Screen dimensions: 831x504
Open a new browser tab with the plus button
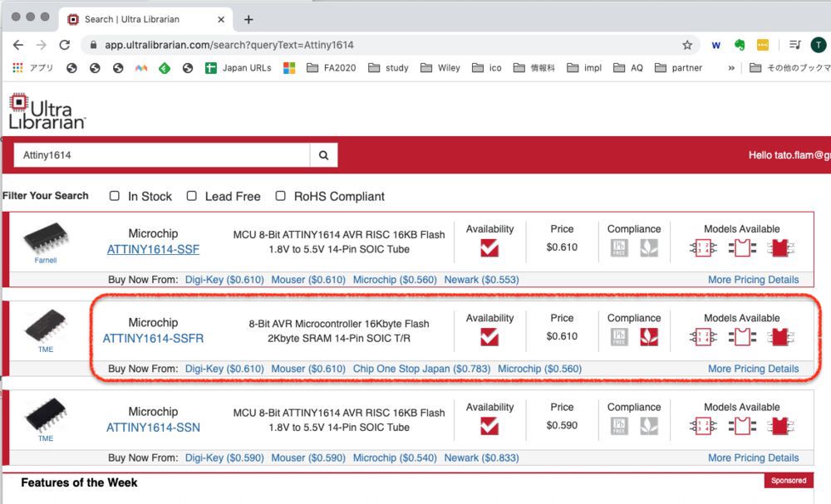248,20
